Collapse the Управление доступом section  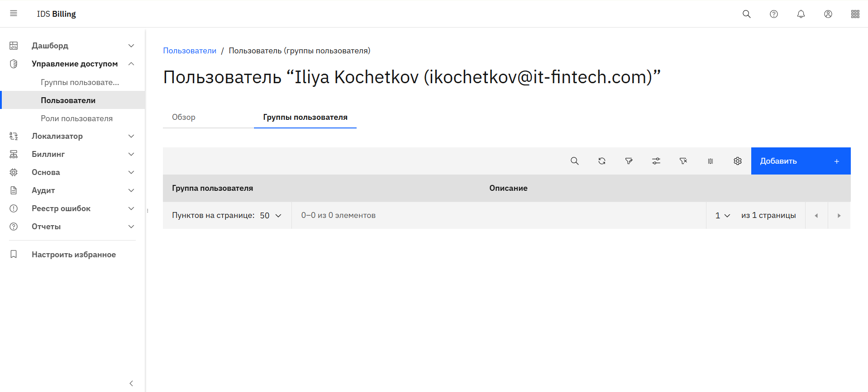(x=131, y=64)
